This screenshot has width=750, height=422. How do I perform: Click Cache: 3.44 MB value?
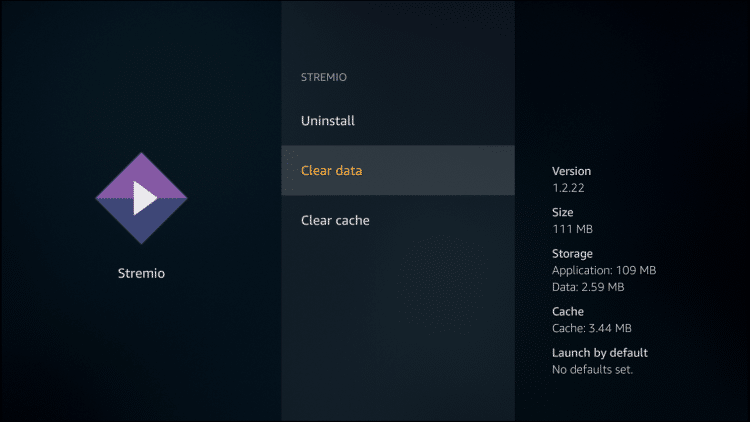coord(592,328)
